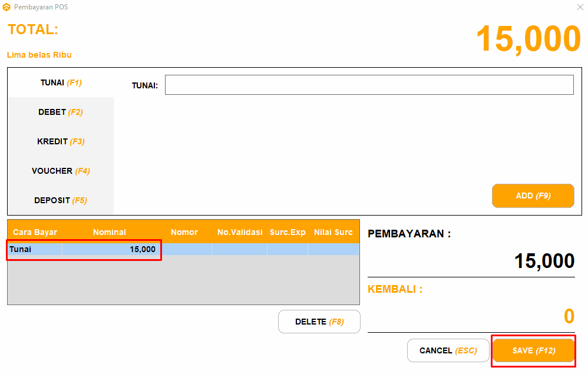This screenshot has width=588, height=374.
Task: Click the Nomor column header
Action: tap(184, 232)
